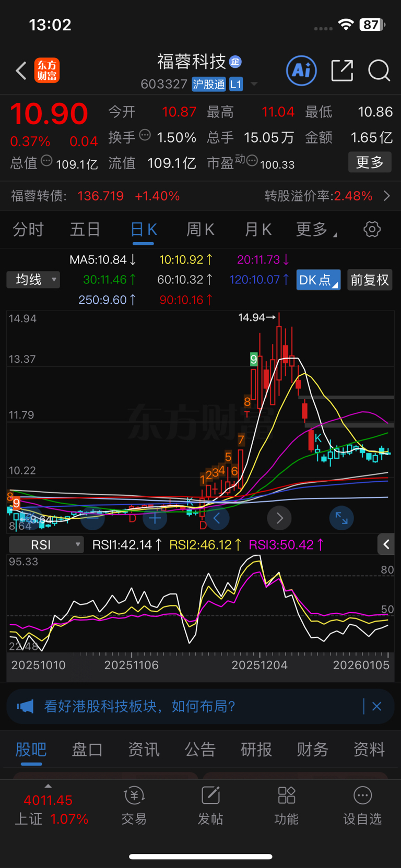Open the 研报 tab

[x=256, y=750]
